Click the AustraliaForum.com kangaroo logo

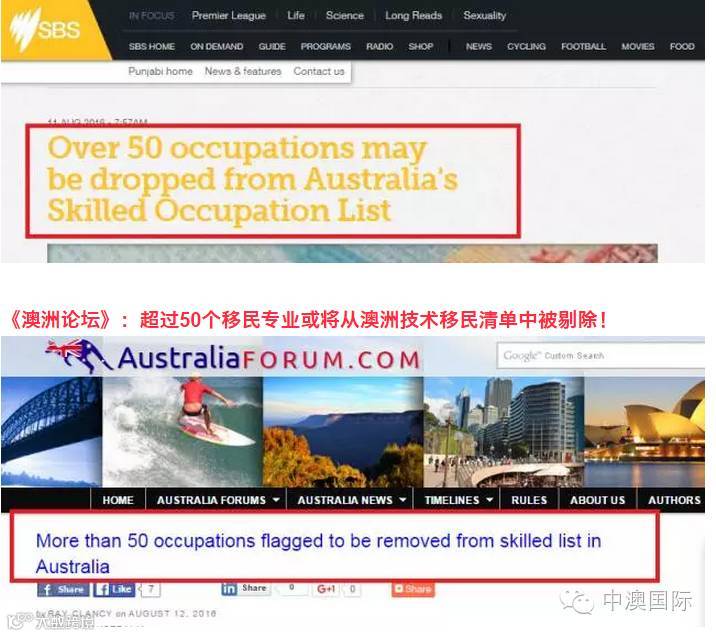coord(233,357)
